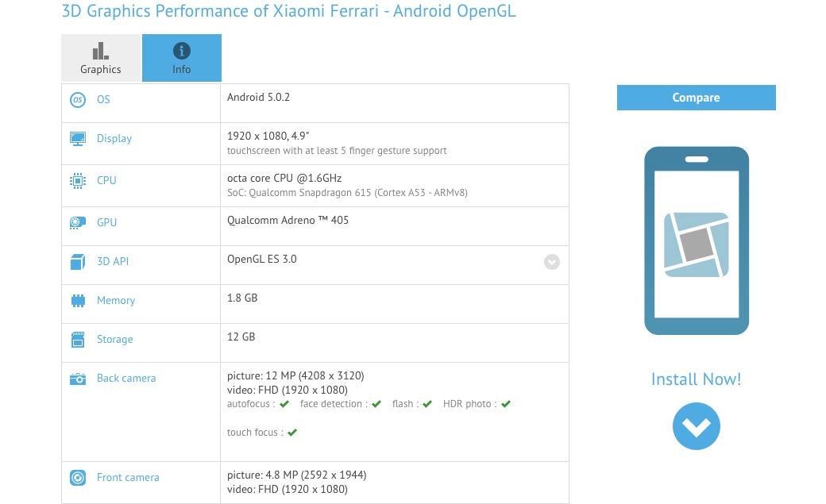The width and height of the screenshot is (826, 504).
Task: Click the CPU chip icon
Action: [x=78, y=181]
